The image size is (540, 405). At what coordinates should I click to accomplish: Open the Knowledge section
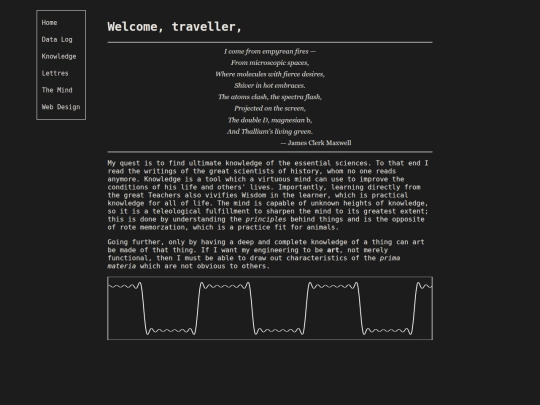click(59, 56)
